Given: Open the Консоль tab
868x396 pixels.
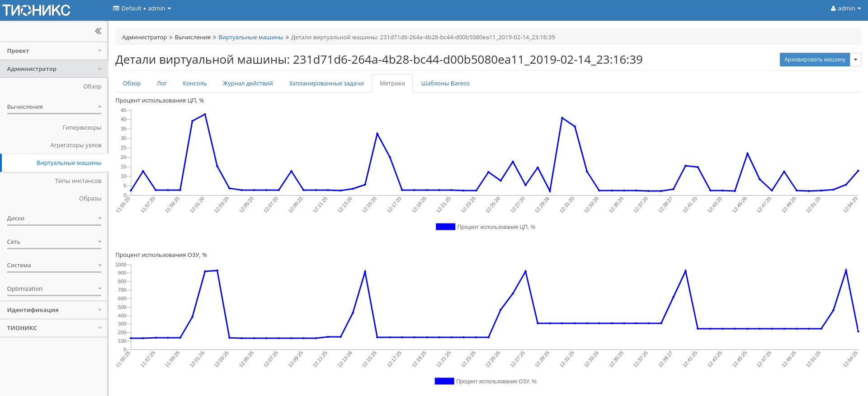Looking at the screenshot, I should click(194, 84).
